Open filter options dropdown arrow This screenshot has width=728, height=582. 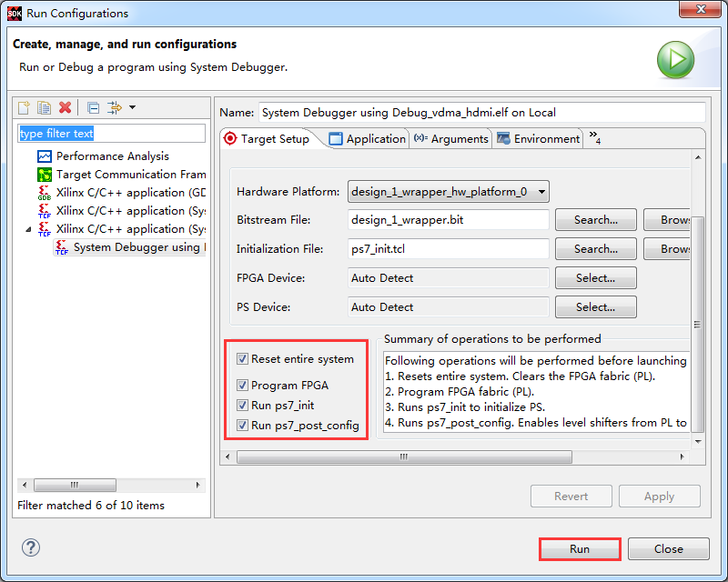(x=132, y=107)
